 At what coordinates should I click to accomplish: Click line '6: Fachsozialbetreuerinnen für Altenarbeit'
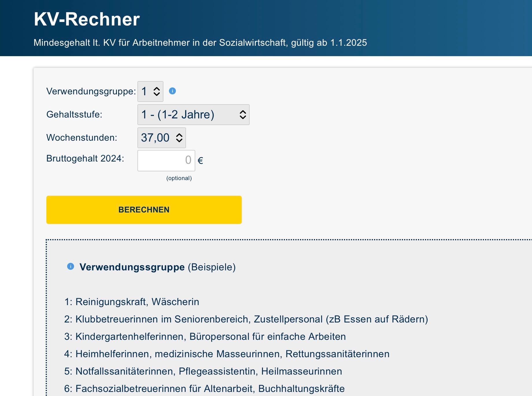[205, 388]
